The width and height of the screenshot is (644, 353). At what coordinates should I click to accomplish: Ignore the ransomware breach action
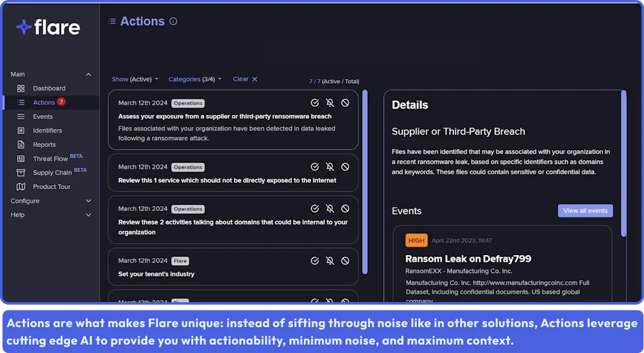click(x=345, y=103)
